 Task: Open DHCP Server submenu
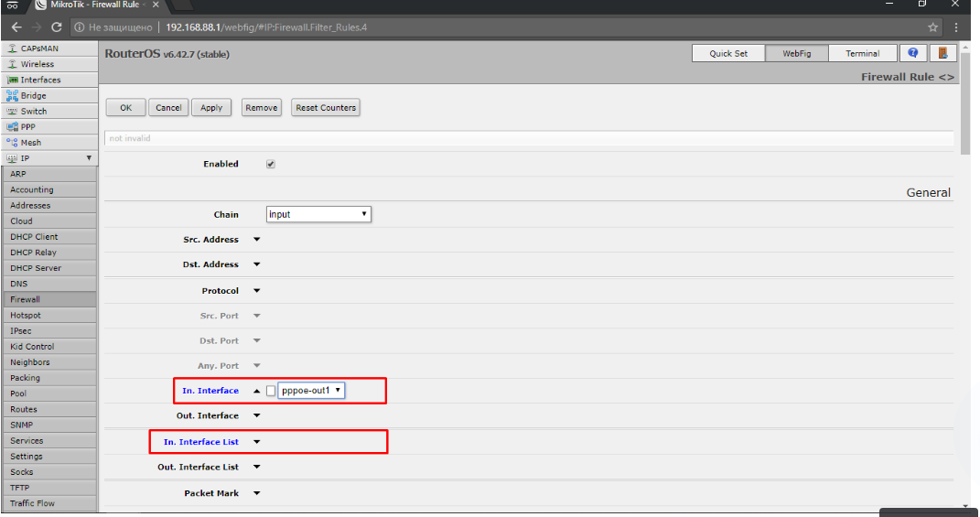[49, 267]
